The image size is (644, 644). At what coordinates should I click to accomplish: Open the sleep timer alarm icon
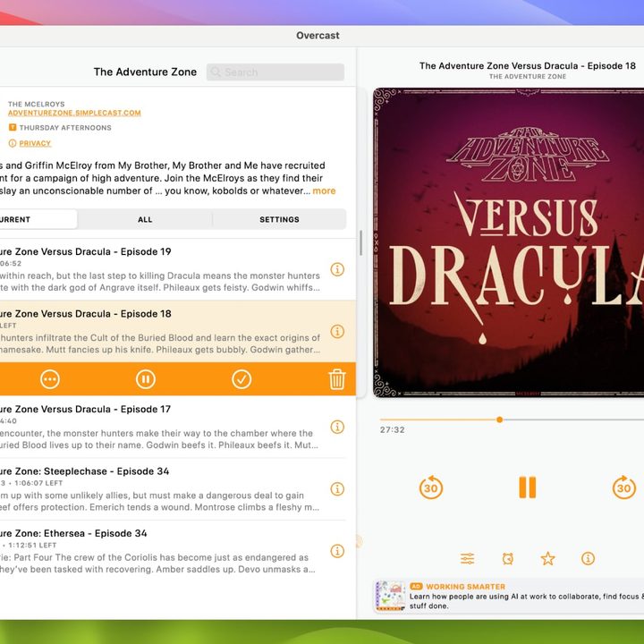[508, 558]
